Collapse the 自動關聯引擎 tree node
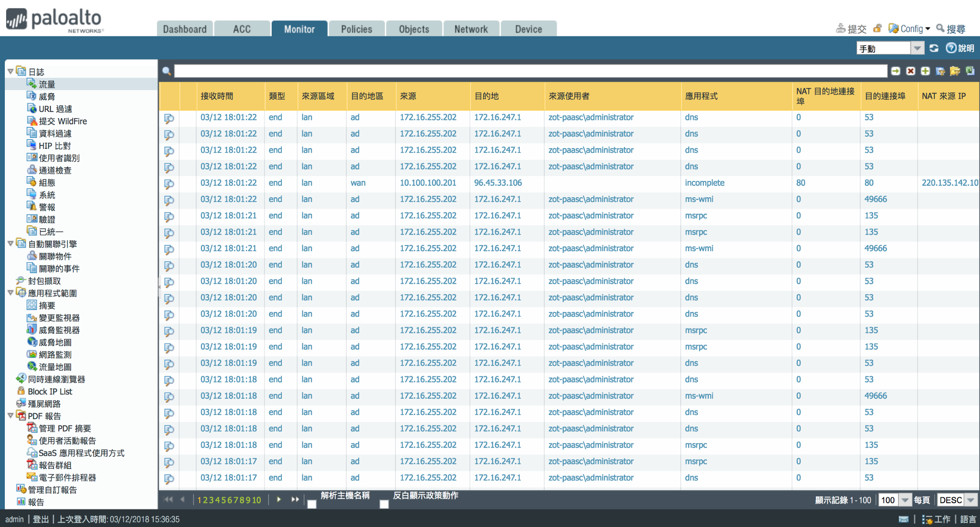The width and height of the screenshot is (980, 527). 11,243
